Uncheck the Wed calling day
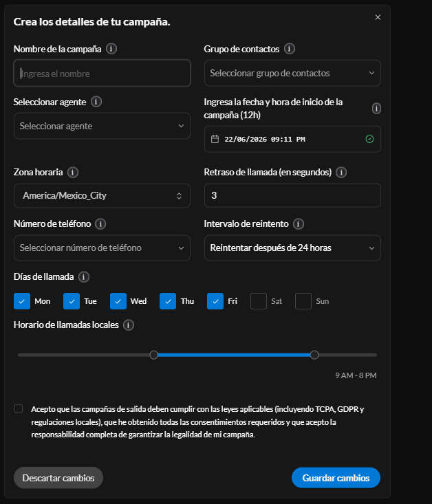This screenshot has height=504, width=432. pyautogui.click(x=118, y=301)
